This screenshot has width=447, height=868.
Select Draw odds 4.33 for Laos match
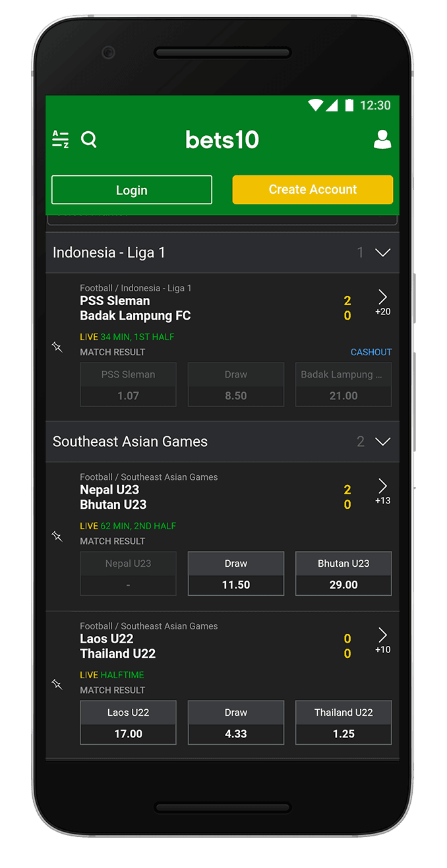point(236,722)
